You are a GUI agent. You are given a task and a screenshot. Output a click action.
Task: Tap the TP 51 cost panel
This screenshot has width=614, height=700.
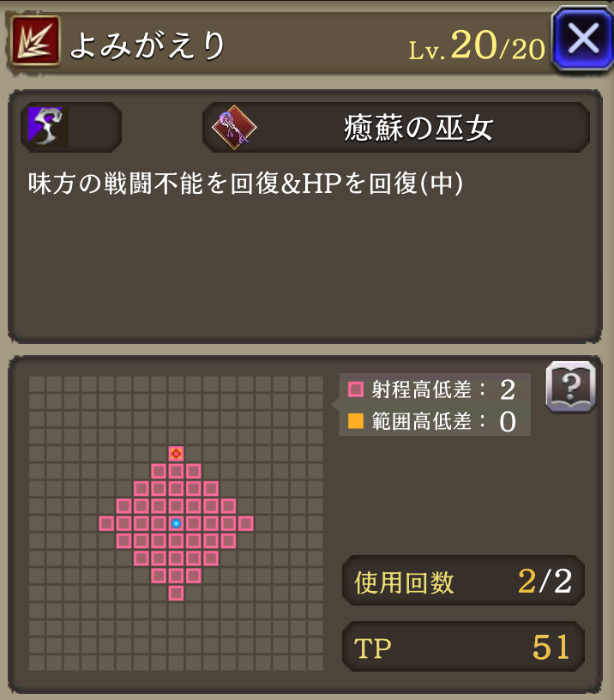click(x=463, y=647)
